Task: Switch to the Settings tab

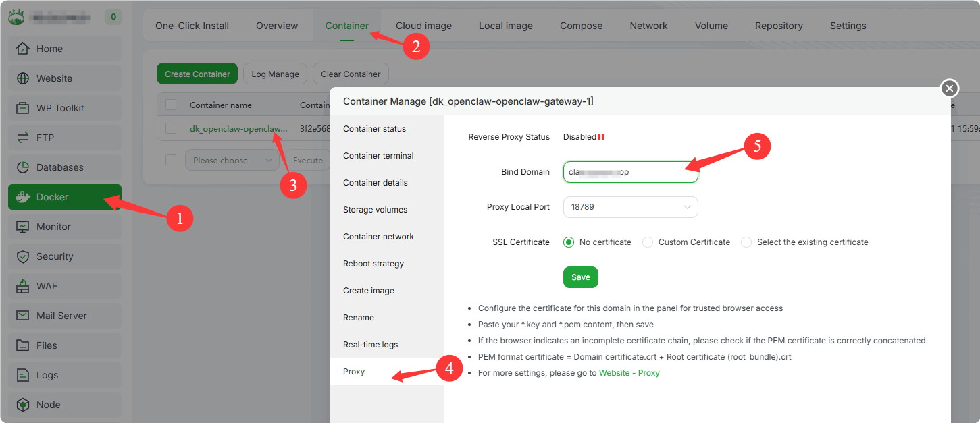Action: (848, 26)
